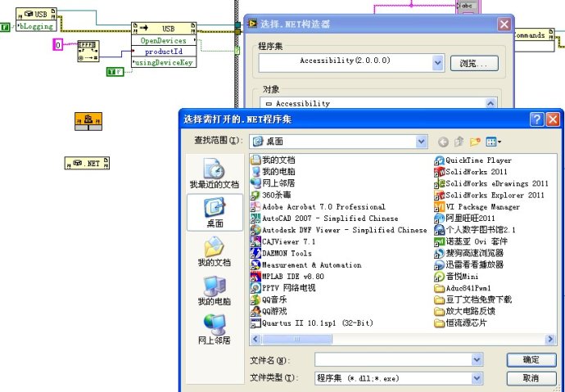Click the OpenDevices method in USB node
This screenshot has height=392, width=565.
164,40
